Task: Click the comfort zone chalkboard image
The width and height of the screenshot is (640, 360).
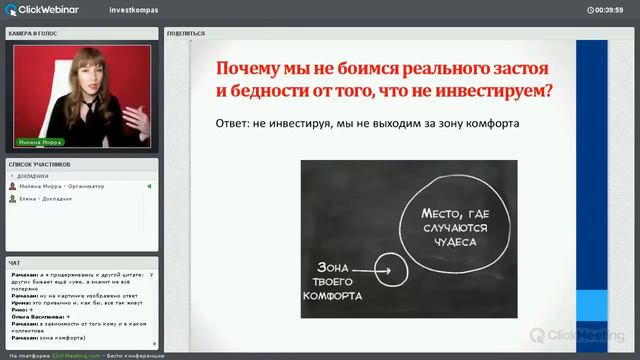Action: [409, 239]
